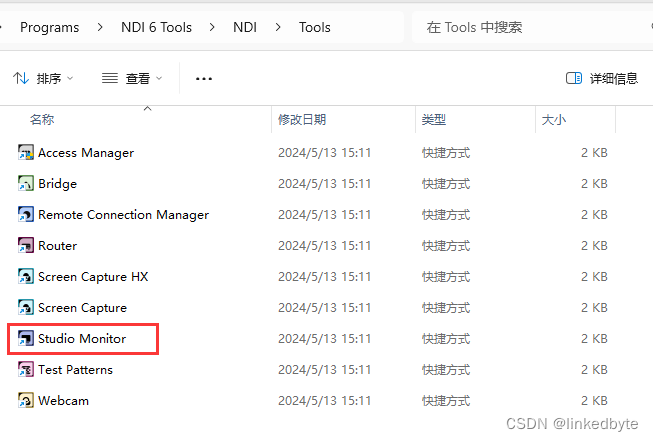Open the Remote Connection Manager icon
The image size is (653, 441).
(x=26, y=214)
